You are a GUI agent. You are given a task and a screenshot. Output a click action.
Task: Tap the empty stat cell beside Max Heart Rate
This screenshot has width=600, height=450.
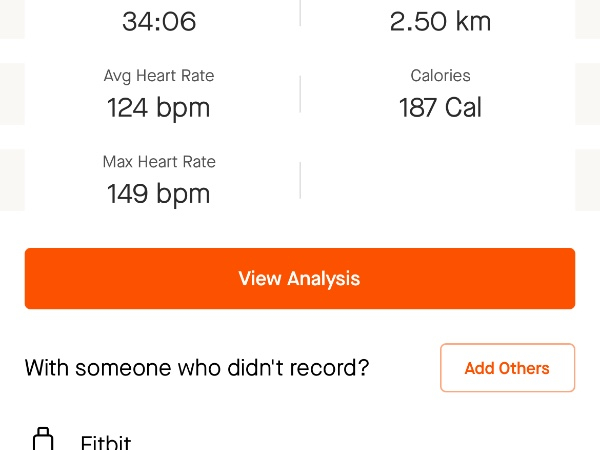click(440, 180)
